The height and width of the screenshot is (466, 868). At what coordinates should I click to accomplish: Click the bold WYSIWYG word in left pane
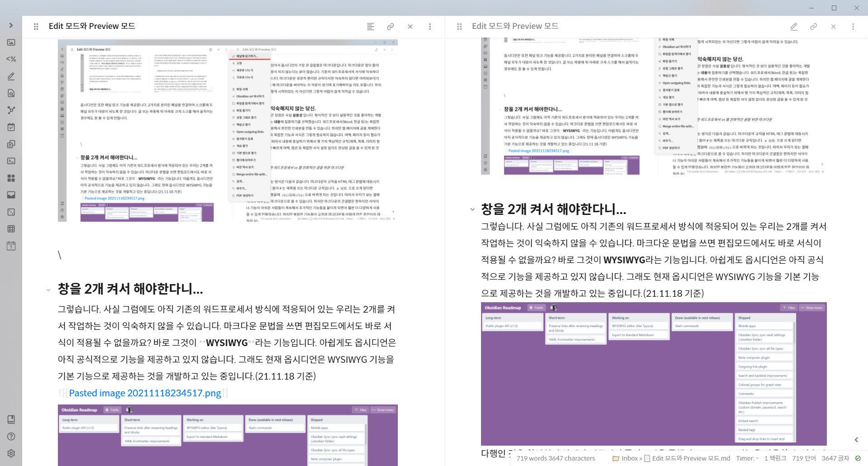(x=227, y=343)
